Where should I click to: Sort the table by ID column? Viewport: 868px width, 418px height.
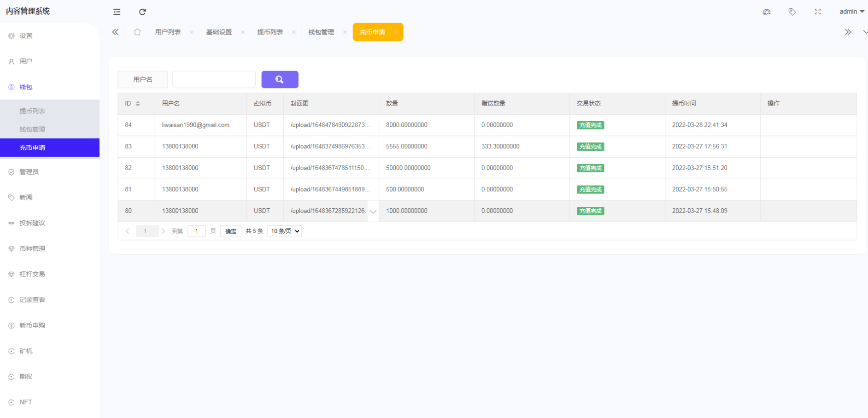(138, 103)
